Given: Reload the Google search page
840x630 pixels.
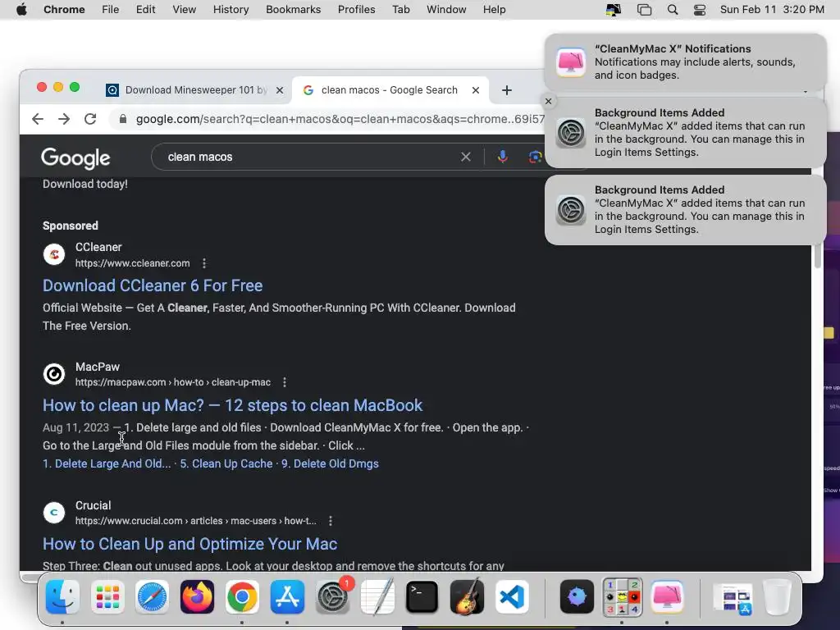Looking at the screenshot, I should [x=90, y=119].
